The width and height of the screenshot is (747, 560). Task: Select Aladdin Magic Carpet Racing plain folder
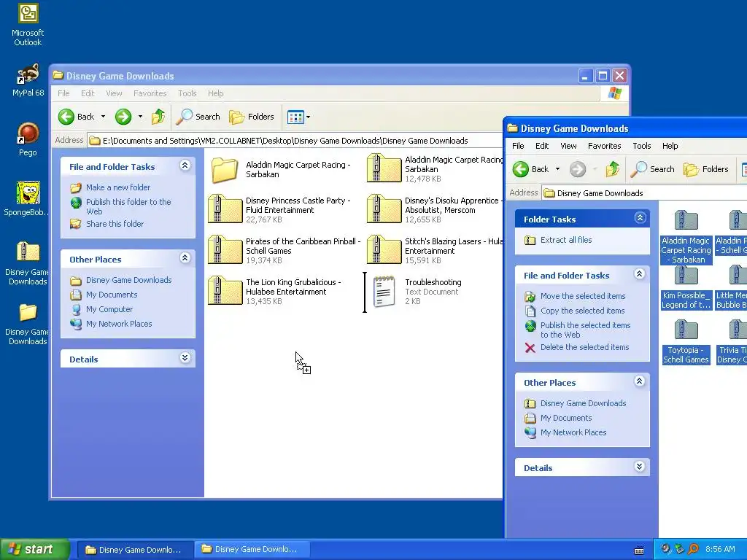tap(281, 169)
